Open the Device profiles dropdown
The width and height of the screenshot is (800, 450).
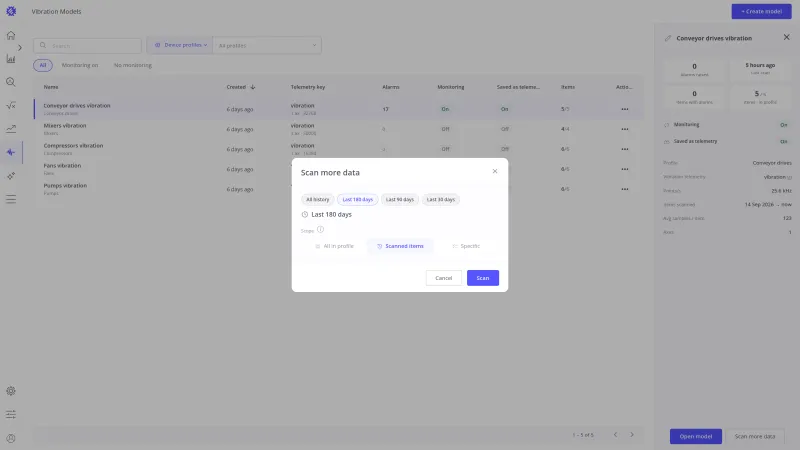180,45
